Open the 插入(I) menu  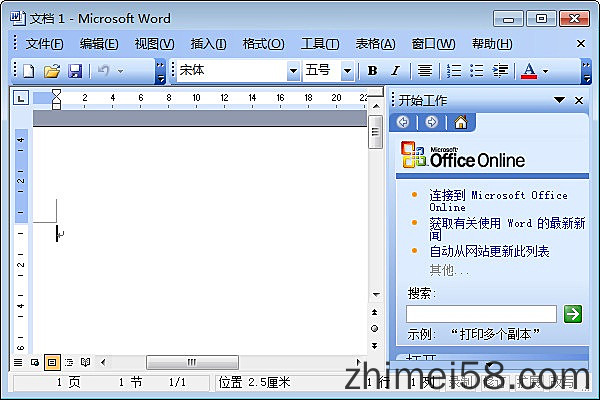(208, 44)
